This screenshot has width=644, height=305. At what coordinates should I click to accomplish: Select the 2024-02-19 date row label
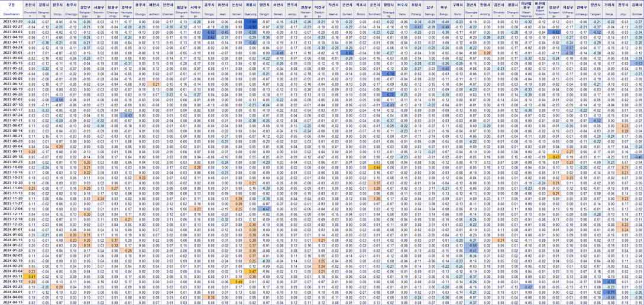point(11,261)
